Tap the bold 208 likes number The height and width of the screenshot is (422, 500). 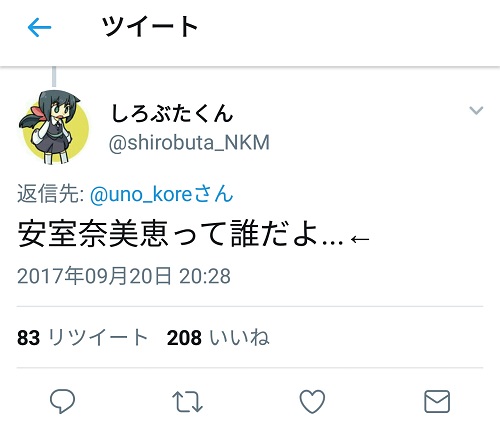[184, 337]
